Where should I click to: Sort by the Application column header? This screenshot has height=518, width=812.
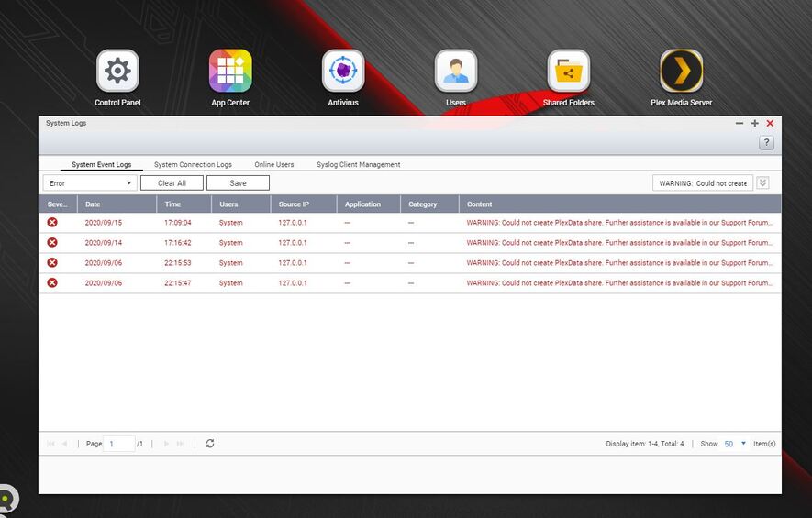point(369,204)
